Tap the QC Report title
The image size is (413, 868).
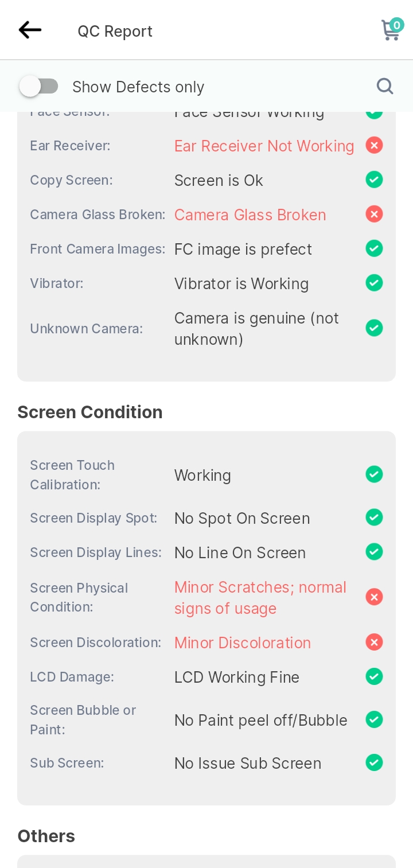coord(115,31)
